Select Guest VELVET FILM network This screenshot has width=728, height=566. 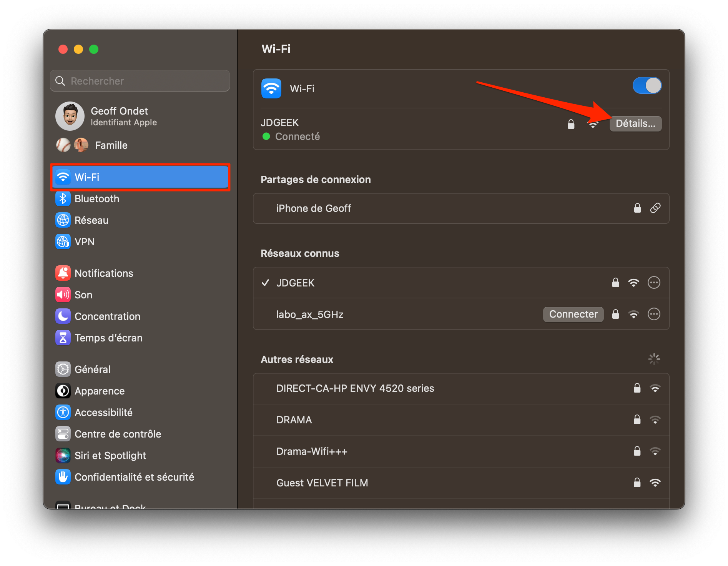(x=461, y=483)
